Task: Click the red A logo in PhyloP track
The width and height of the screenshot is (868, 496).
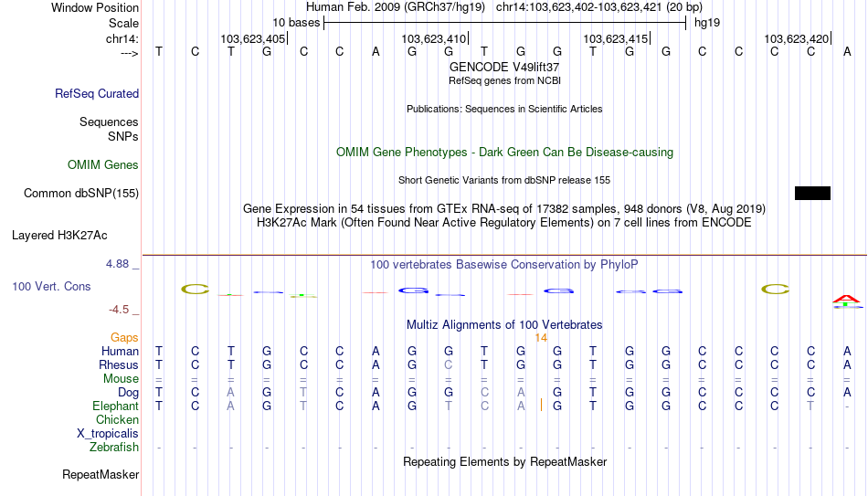Action: coord(846,300)
